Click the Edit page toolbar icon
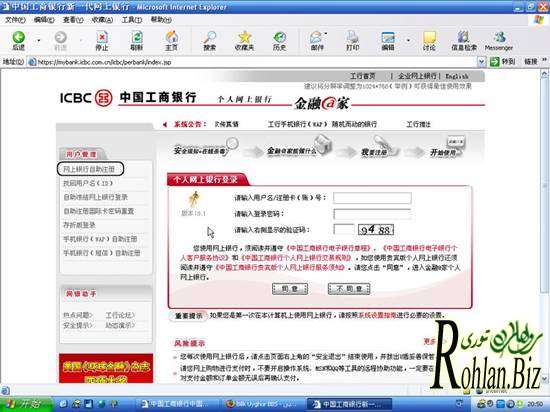Image resolution: width=550 pixels, height=412 pixels. click(388, 41)
